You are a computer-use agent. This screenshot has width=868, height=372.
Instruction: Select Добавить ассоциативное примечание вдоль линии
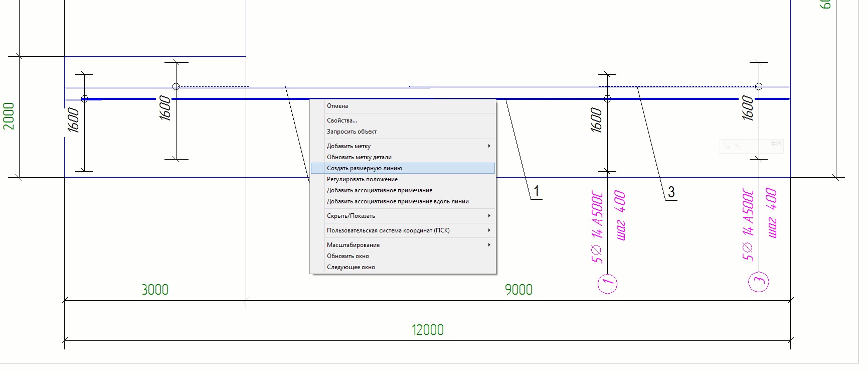[x=398, y=201]
